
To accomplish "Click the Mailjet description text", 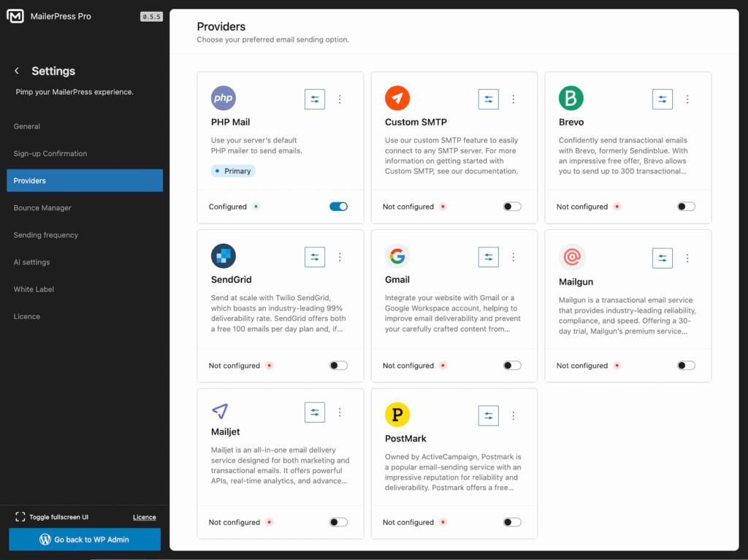I will (x=280, y=466).
